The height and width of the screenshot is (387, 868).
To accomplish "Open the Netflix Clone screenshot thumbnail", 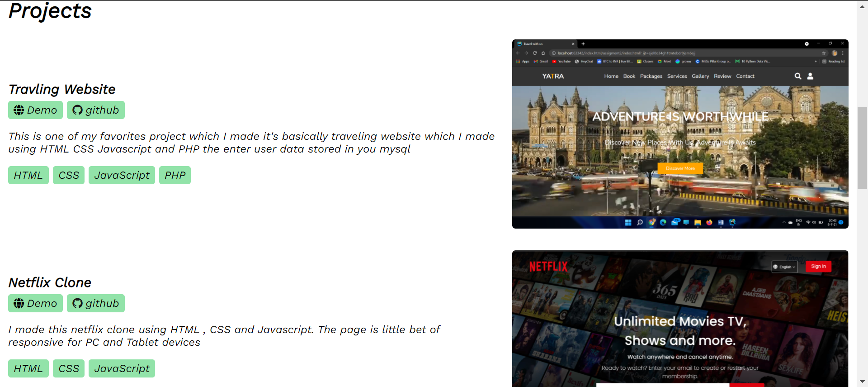I will [x=680, y=319].
